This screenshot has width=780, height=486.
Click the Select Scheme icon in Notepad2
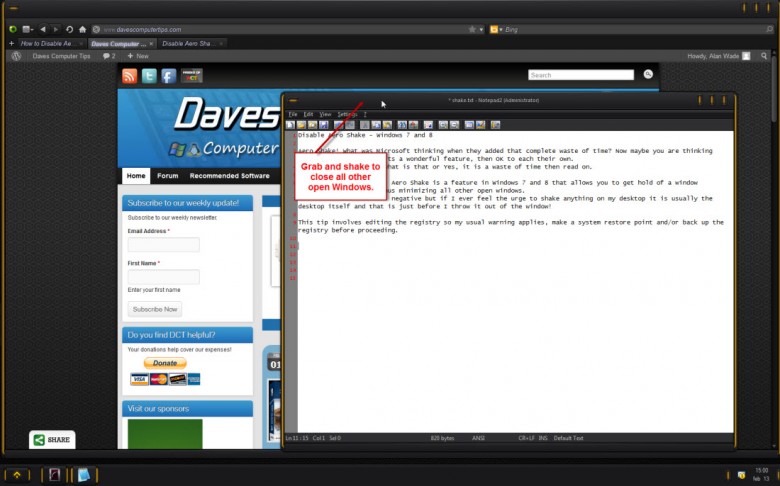pos(469,125)
